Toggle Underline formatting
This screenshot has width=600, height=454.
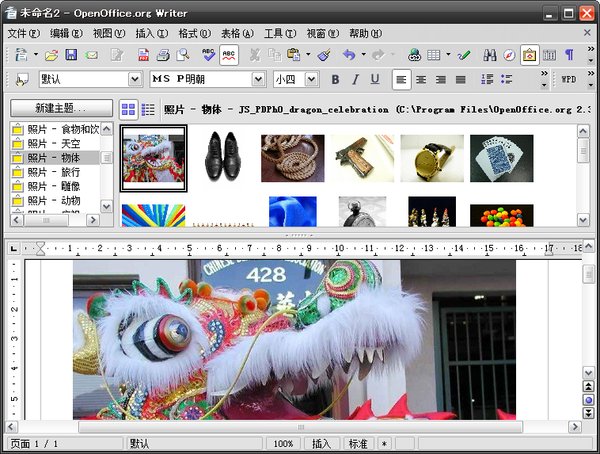[375, 79]
